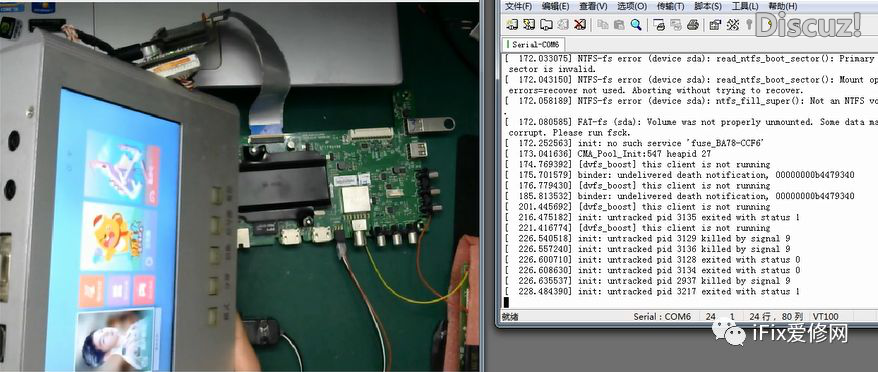Open the 文件(F) menu

[x=518, y=6]
